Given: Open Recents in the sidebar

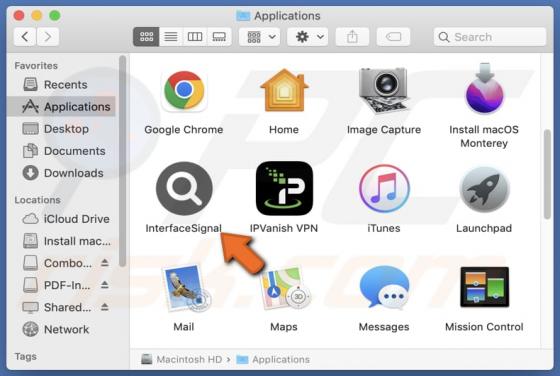Looking at the screenshot, I should [x=61, y=85].
